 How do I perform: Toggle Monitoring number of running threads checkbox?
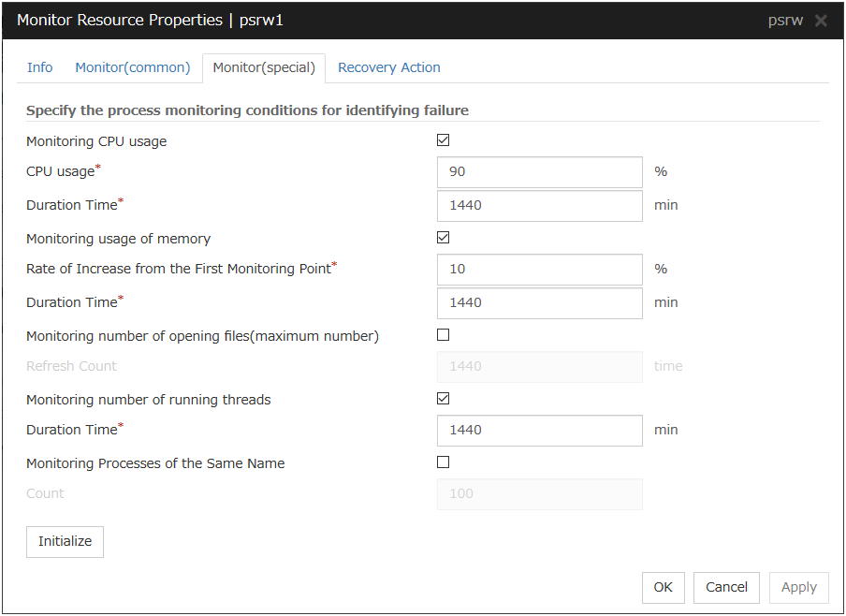click(444, 399)
